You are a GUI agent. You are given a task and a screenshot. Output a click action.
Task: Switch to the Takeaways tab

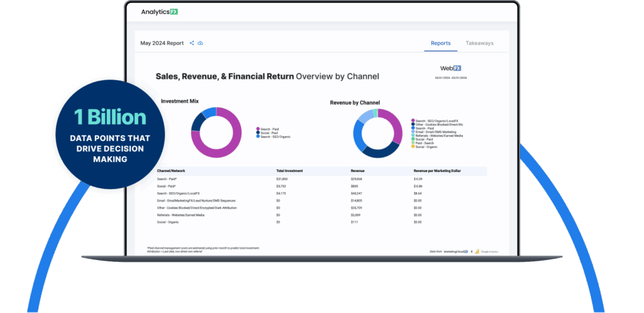tap(479, 43)
